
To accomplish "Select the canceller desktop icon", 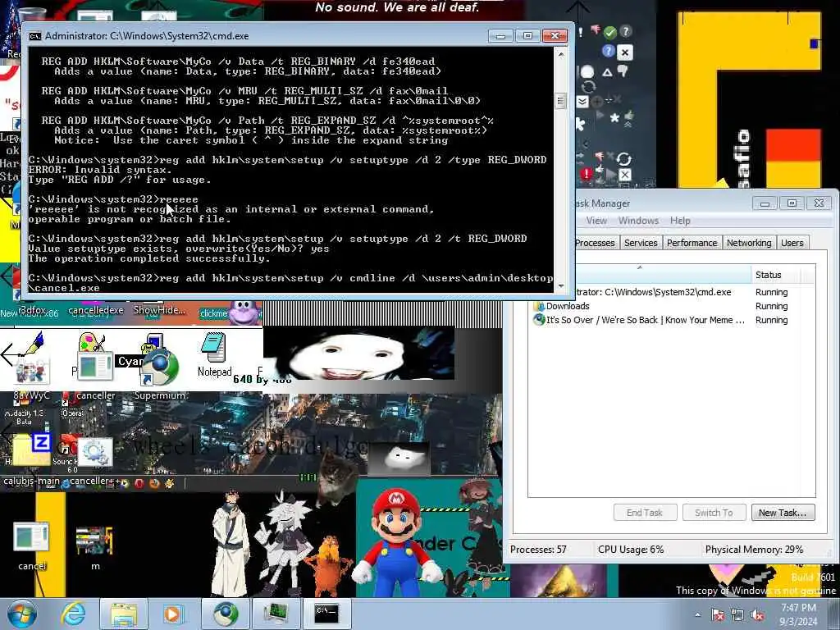I will click(95, 375).
